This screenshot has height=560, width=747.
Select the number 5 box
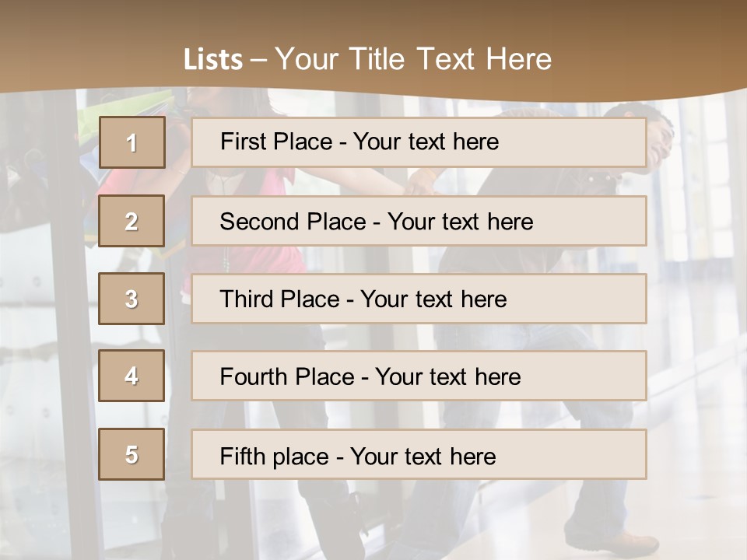[132, 454]
